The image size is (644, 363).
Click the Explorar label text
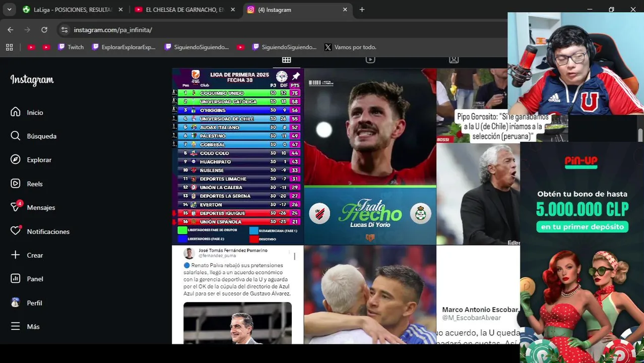39,160
